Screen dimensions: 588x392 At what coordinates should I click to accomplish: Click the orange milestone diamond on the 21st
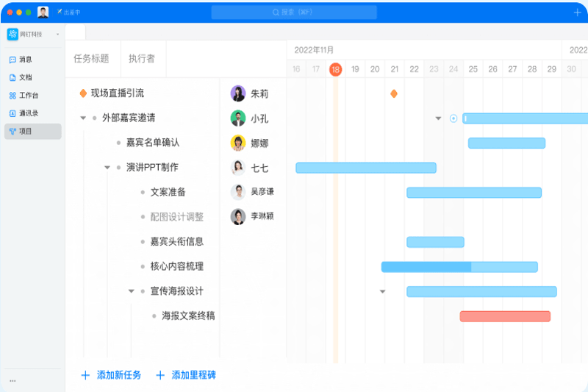pyautogui.click(x=394, y=93)
